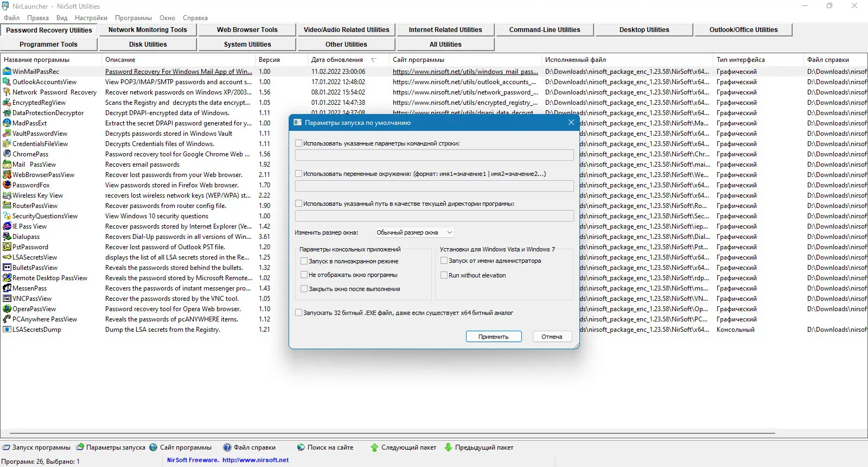Open the Настройки menu
Screen dimensions: 868x467
(x=91, y=18)
